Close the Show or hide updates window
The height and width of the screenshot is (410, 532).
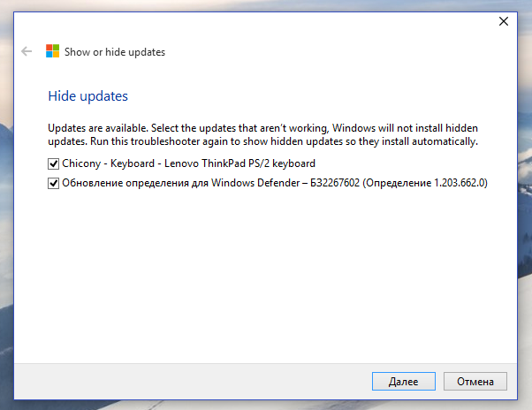pos(504,21)
